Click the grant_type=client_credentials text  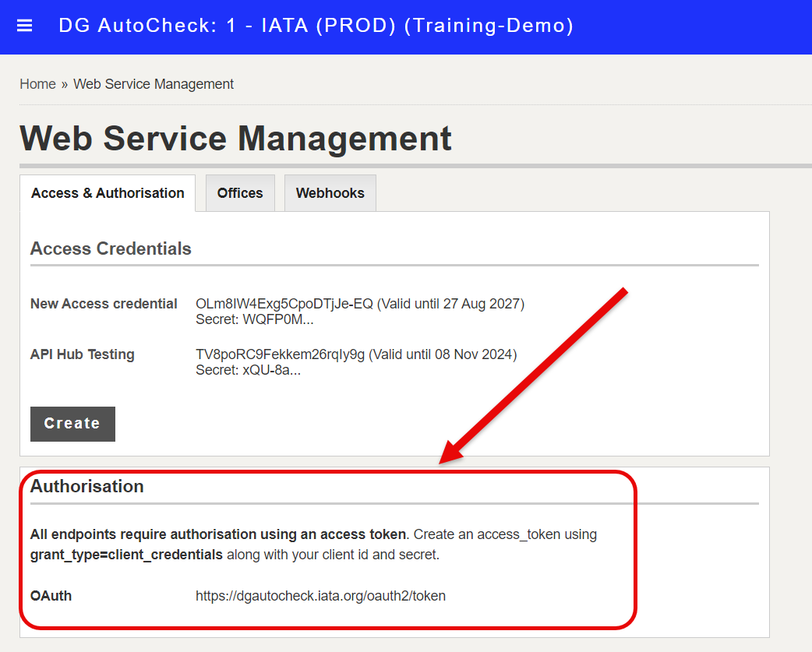[126, 555]
